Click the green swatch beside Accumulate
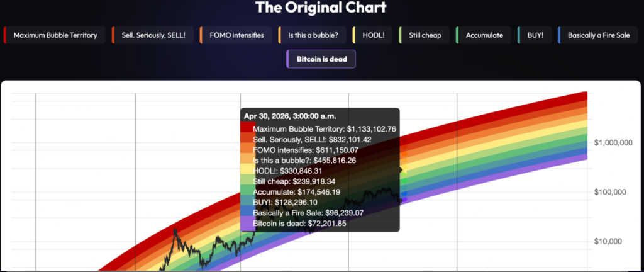The height and width of the screenshot is (272, 644). pyautogui.click(x=457, y=35)
